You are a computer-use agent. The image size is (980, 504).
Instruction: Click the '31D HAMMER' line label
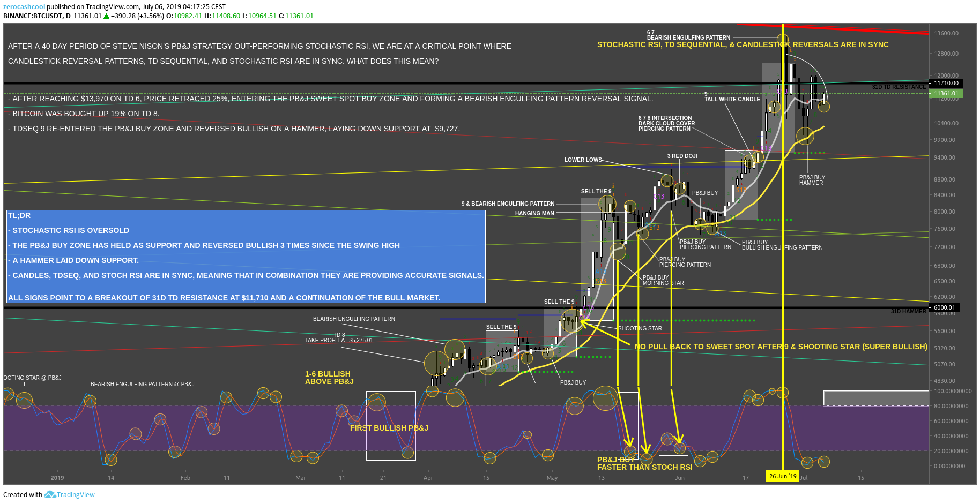(908, 311)
